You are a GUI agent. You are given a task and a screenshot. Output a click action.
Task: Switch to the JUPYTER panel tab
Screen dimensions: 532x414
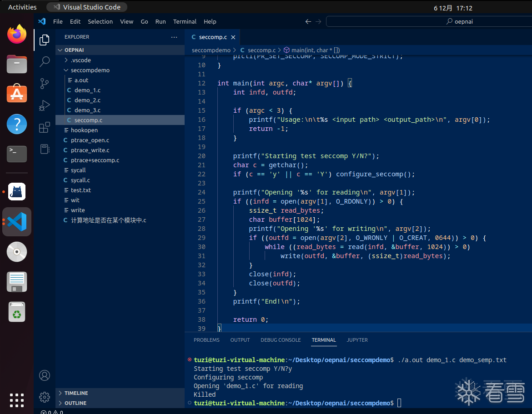357,340
